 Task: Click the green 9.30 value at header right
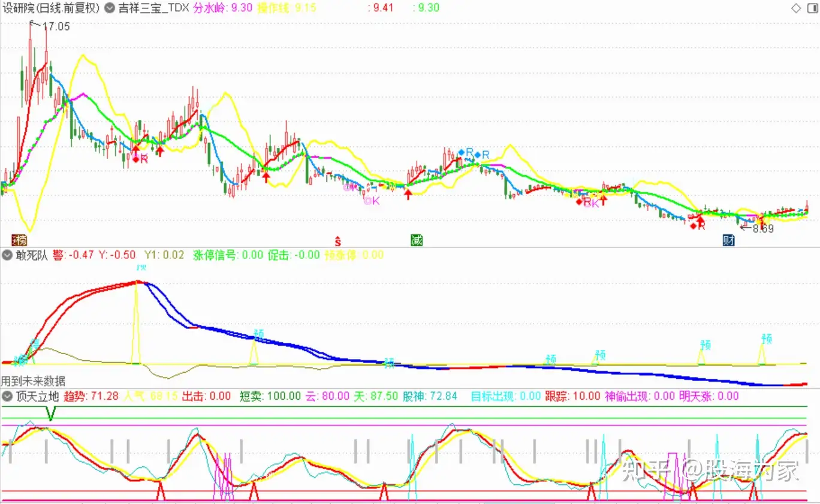(426, 8)
